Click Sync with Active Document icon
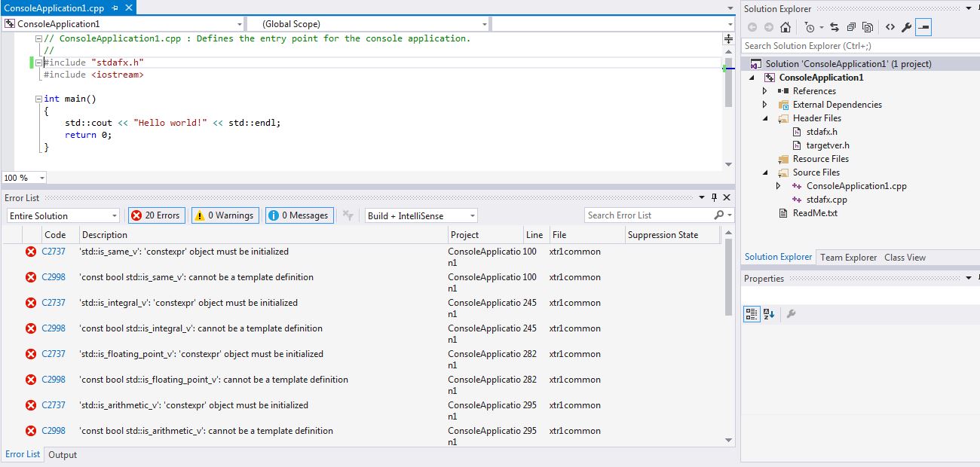This screenshot has width=980, height=467. tap(834, 27)
